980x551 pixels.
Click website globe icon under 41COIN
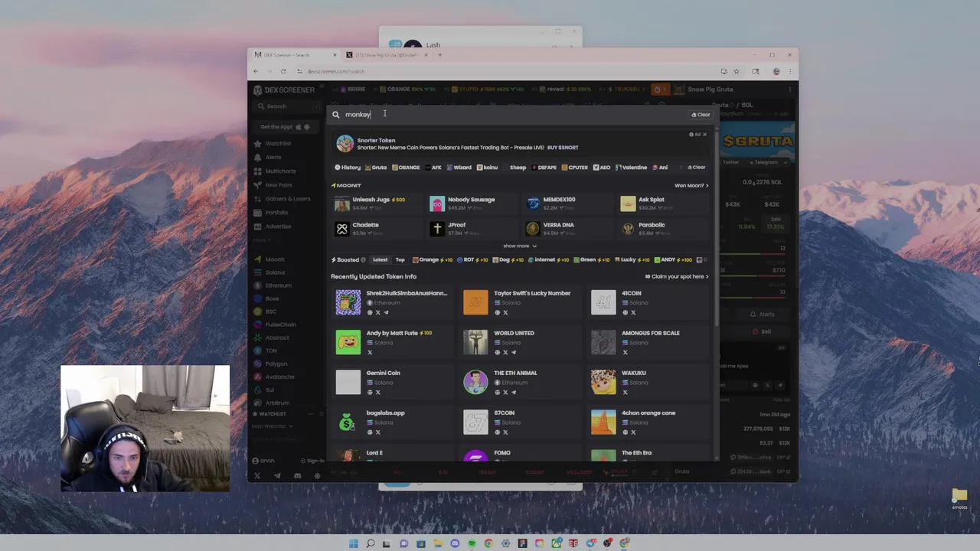pos(625,313)
